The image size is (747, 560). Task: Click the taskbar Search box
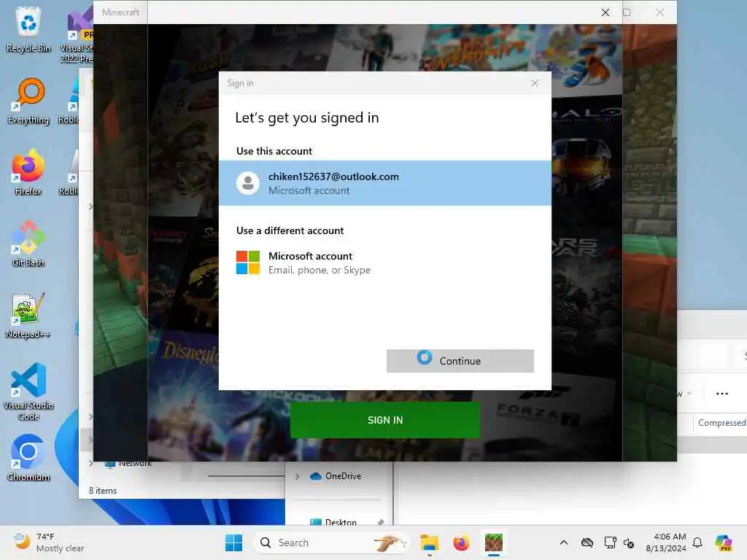coord(332,542)
